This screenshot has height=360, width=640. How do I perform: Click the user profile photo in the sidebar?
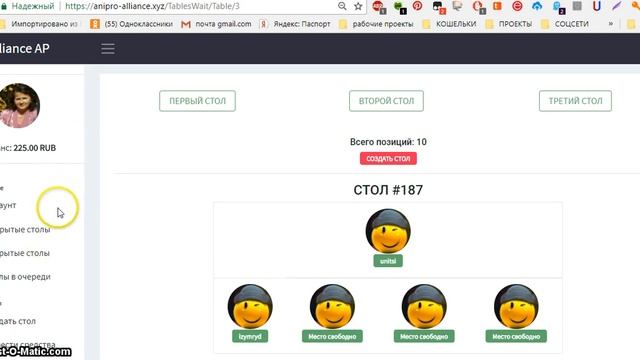click(x=19, y=105)
